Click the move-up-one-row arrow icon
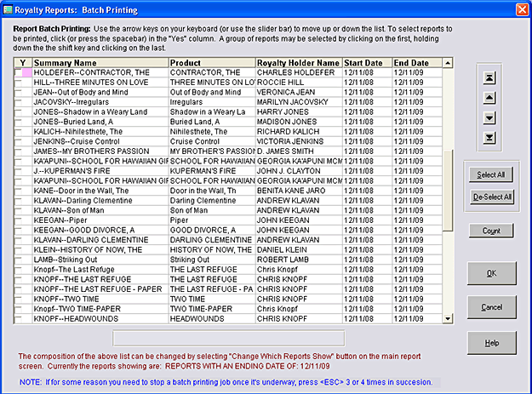532x394 pixels. coord(491,96)
